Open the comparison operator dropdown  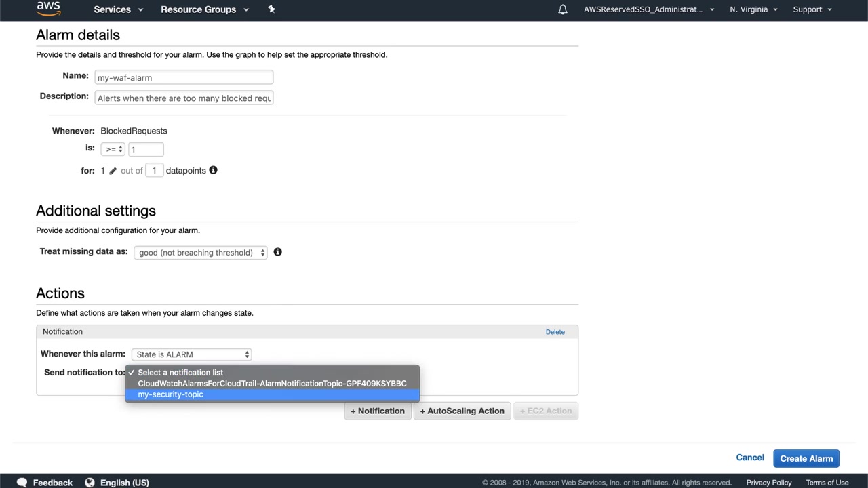[113, 150]
